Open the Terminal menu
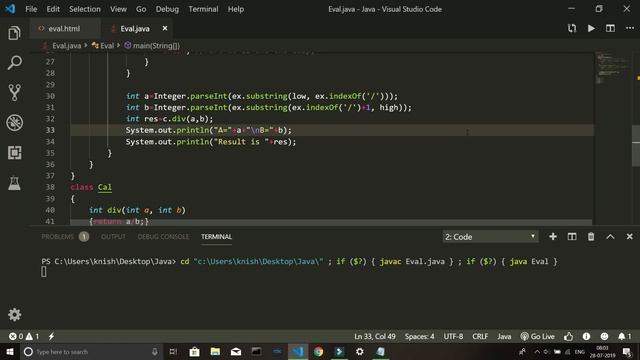This screenshot has width=640, height=360. pyautogui.click(x=203, y=9)
